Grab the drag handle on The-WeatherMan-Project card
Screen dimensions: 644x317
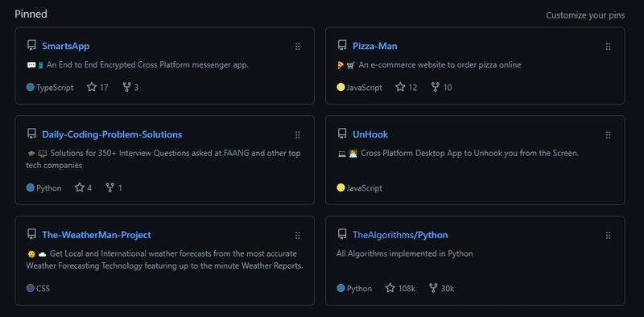(298, 235)
